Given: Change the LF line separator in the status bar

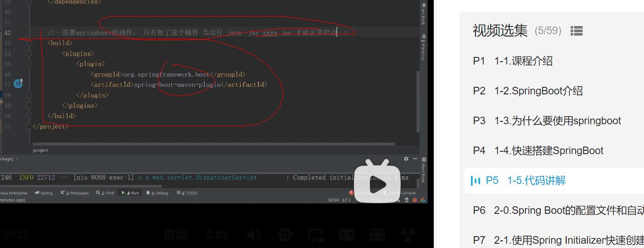Looking at the screenshot, I should [x=346, y=200].
